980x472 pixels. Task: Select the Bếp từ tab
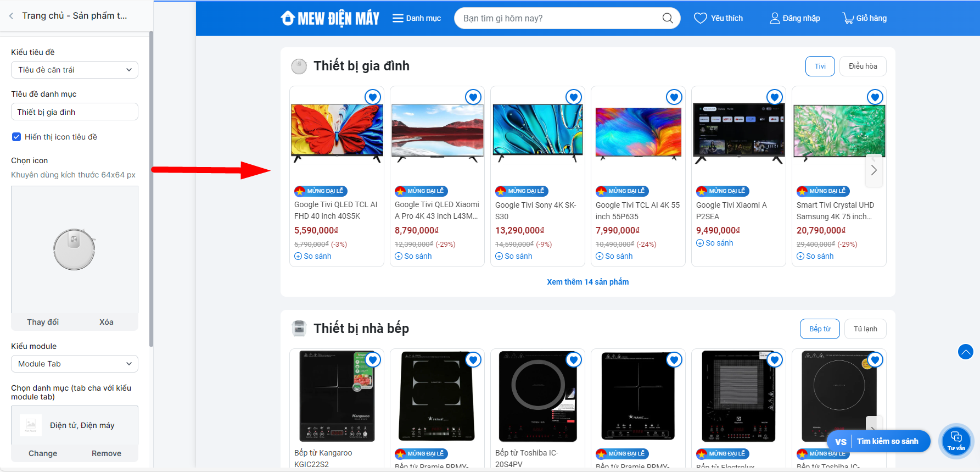(820, 329)
